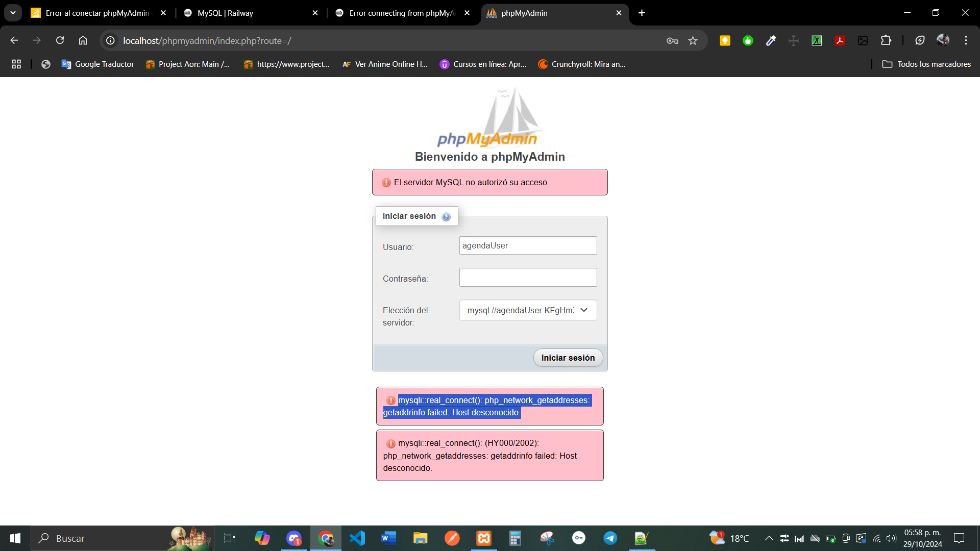The height and width of the screenshot is (551, 980).
Task: Open the Ver Anime Online bookmark
Action: (x=384, y=64)
